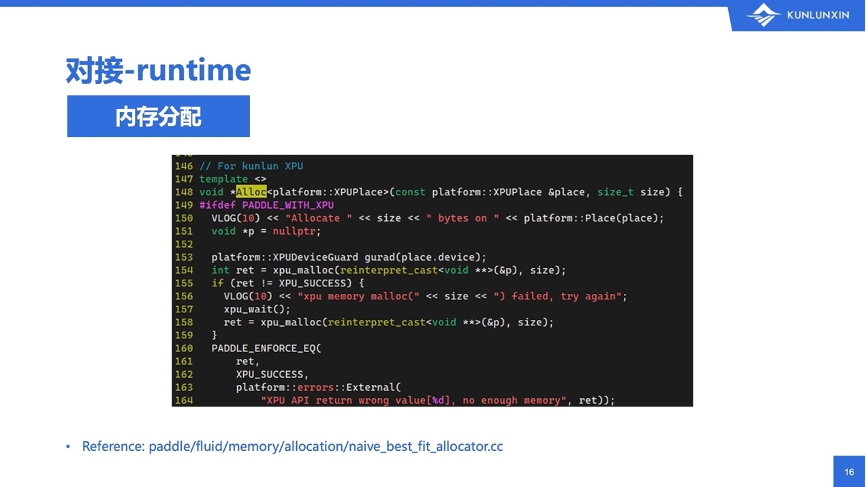Image resolution: width=866 pixels, height=487 pixels.
Task: Click the slide page number 16
Action: pos(849,472)
